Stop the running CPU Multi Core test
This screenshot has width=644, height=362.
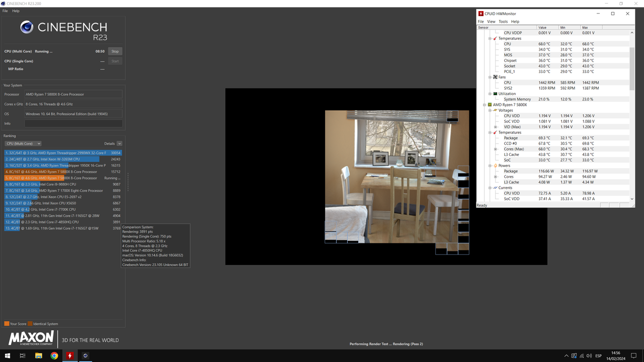(x=115, y=51)
